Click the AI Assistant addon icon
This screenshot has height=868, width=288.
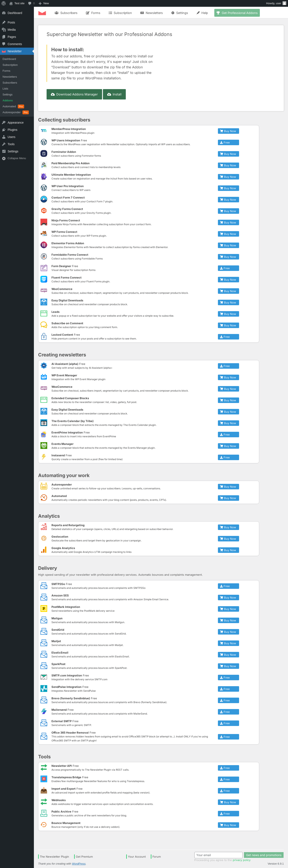coord(44,366)
